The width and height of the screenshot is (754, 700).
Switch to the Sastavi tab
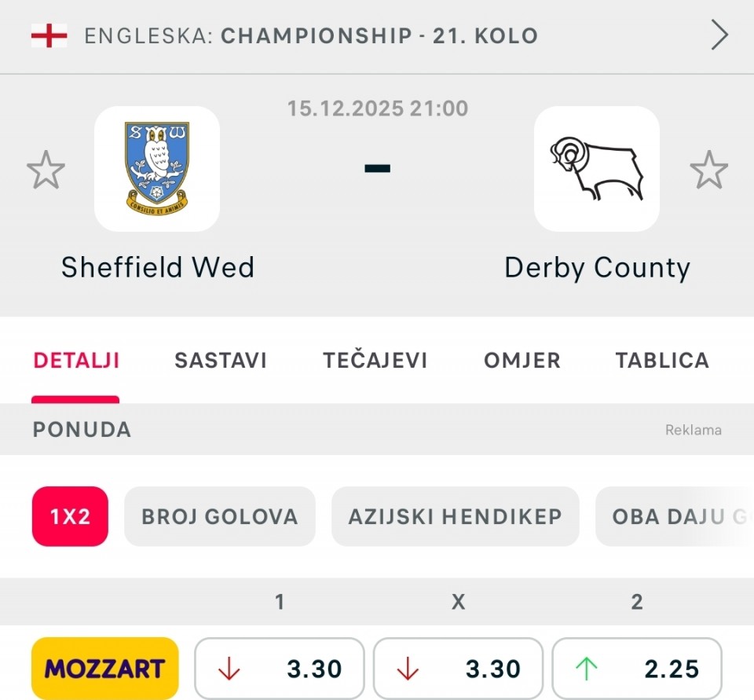pyautogui.click(x=221, y=361)
